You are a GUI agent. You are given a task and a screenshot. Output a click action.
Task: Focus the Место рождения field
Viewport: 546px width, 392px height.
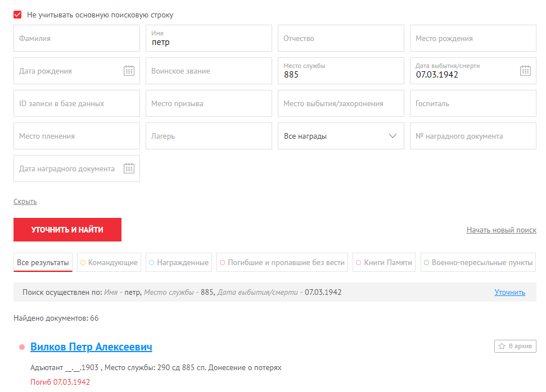tap(473, 38)
